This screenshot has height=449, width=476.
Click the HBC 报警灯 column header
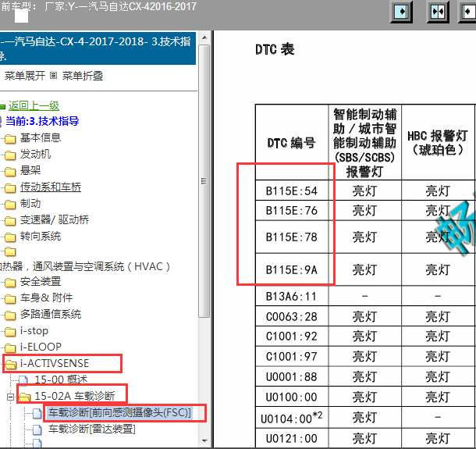(438, 142)
